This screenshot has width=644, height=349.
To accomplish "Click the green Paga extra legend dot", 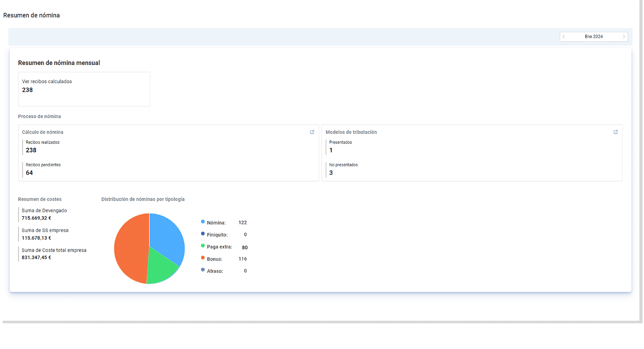I will pyautogui.click(x=203, y=246).
